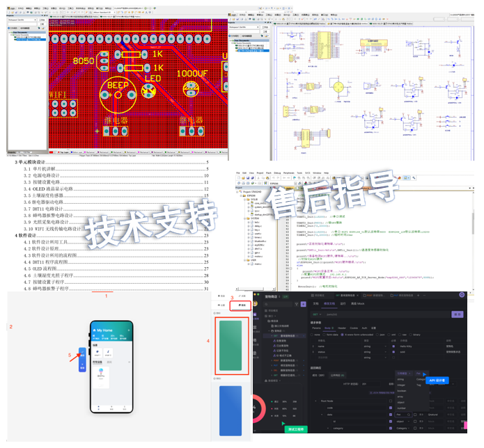Collapse the SYSLIB folder in the Keil project tree
The height and width of the screenshot is (448, 484).
click(245, 199)
